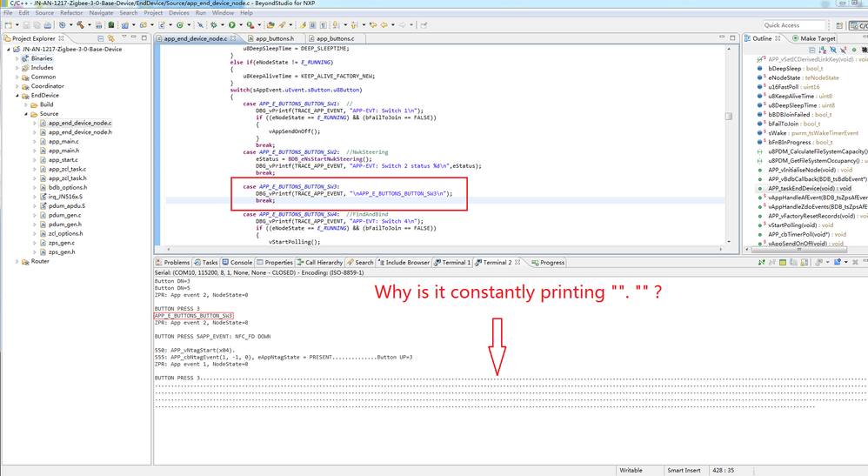Click Hide Static Members icon in Outline

pyautogui.click(x=844, y=50)
